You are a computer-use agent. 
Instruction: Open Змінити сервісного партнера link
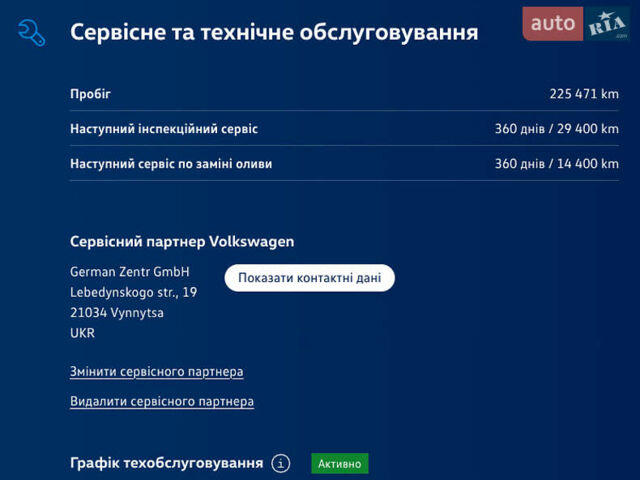[156, 372]
